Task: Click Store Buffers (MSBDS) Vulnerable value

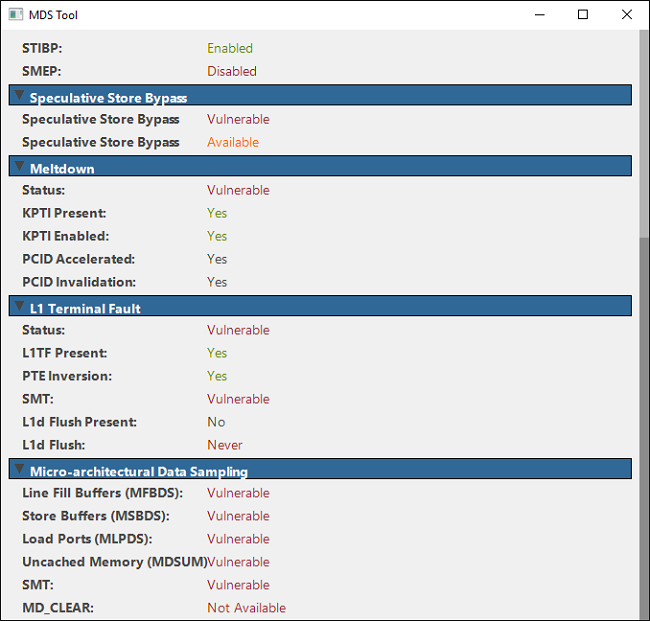Action: 238,516
